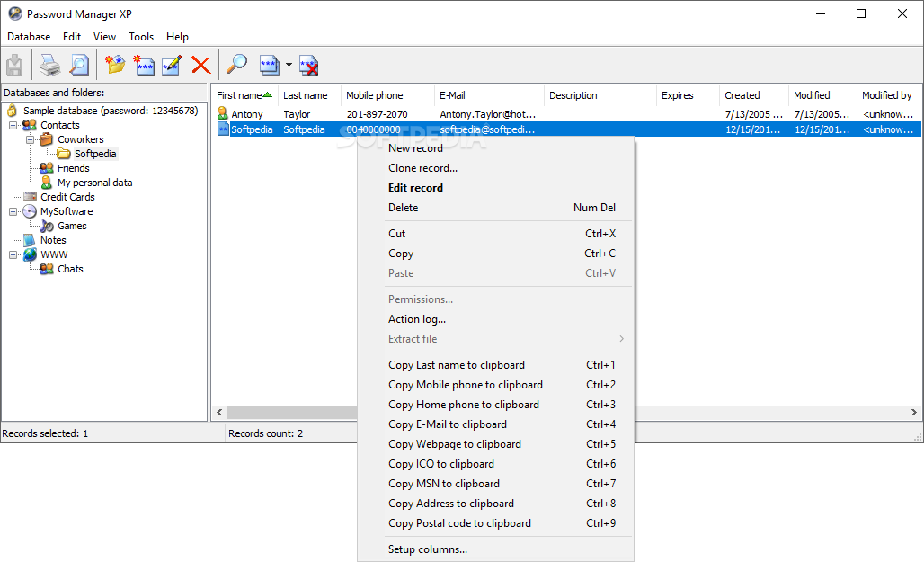Open print preview from the toolbar

[x=80, y=65]
